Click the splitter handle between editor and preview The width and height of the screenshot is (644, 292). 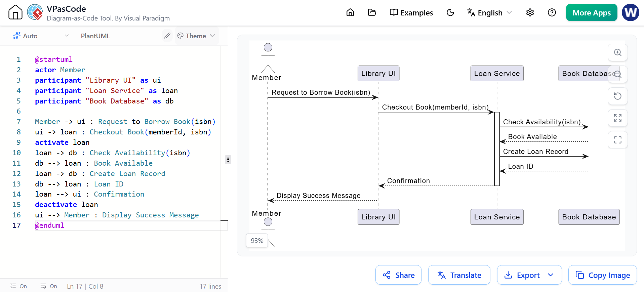click(228, 160)
